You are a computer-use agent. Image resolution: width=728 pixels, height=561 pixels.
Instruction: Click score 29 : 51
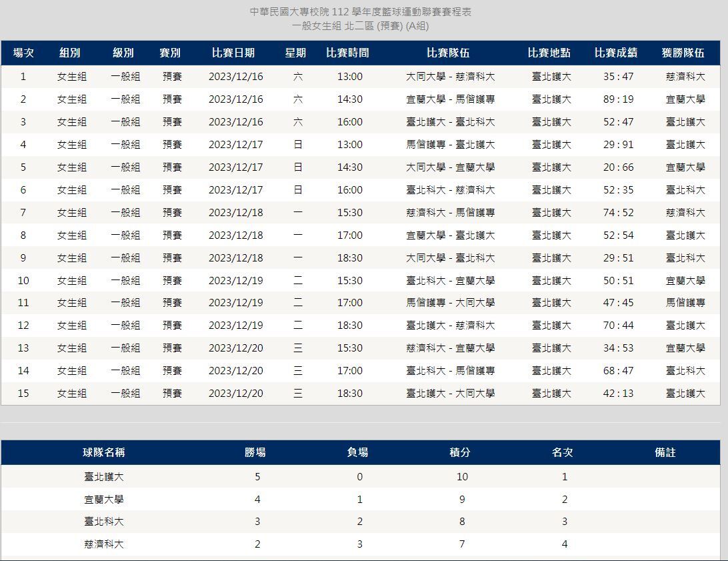coord(619,258)
